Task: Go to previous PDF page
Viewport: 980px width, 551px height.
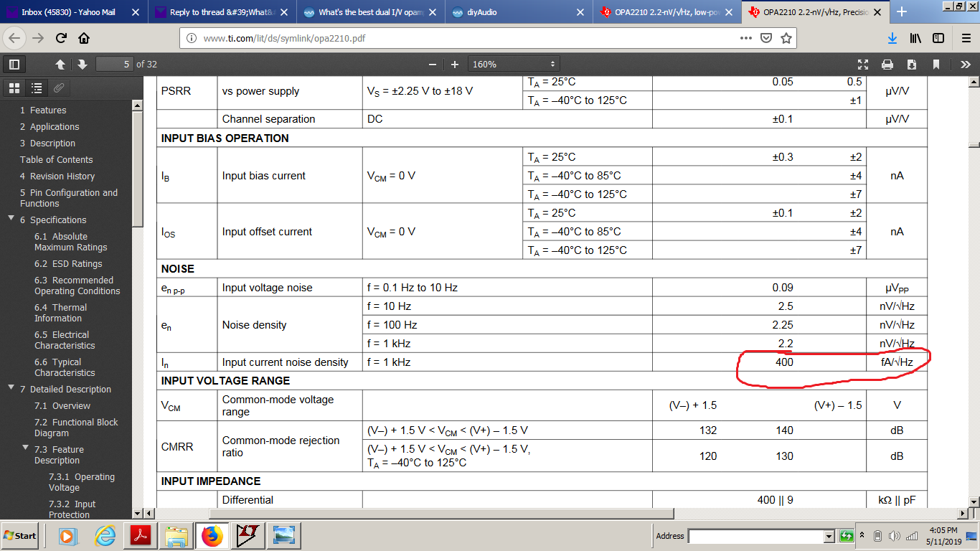Action: tap(60, 64)
